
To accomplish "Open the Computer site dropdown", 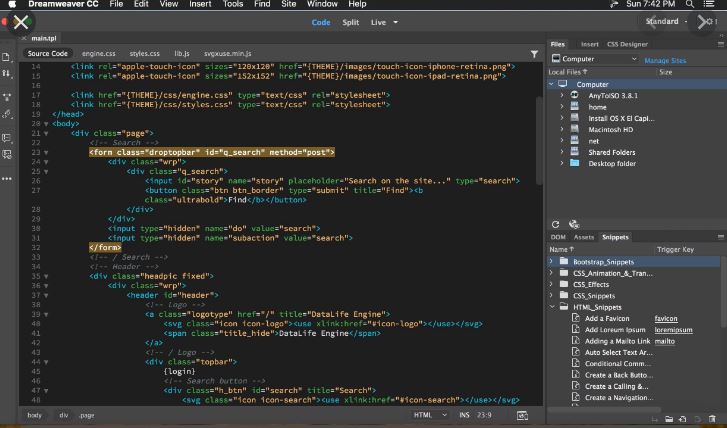I will pos(594,59).
